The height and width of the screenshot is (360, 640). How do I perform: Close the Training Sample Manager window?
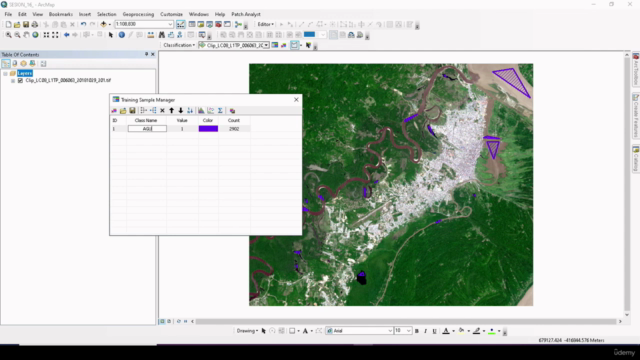point(296,100)
